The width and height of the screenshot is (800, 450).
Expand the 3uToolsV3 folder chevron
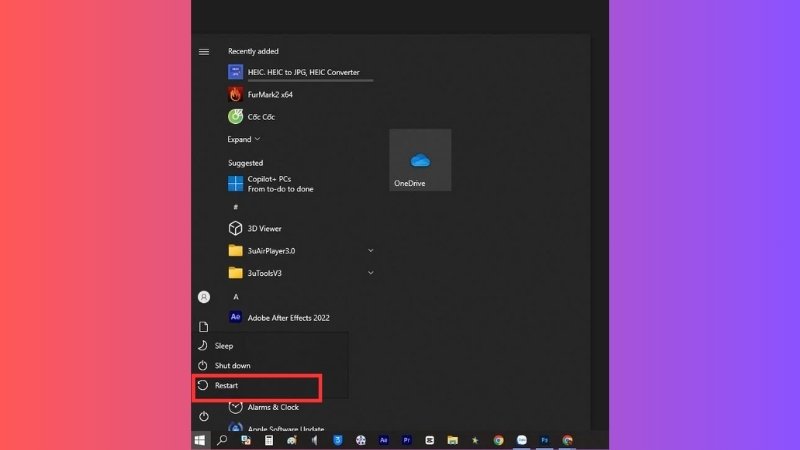(370, 273)
